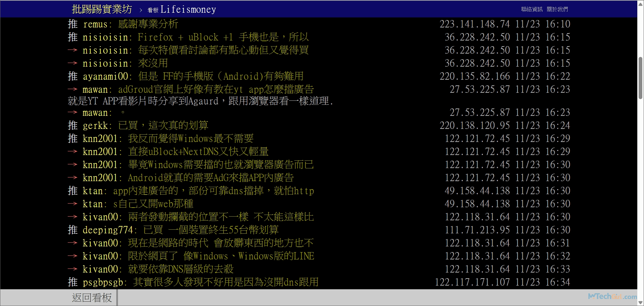The image size is (644, 306).
Task: Click the 推 tag beside deeping774
Action: click(x=73, y=230)
